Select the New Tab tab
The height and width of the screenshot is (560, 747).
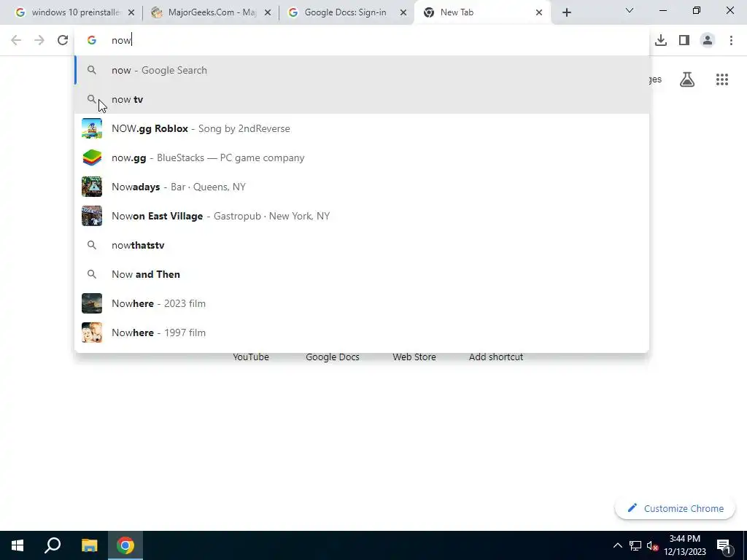tap(483, 12)
